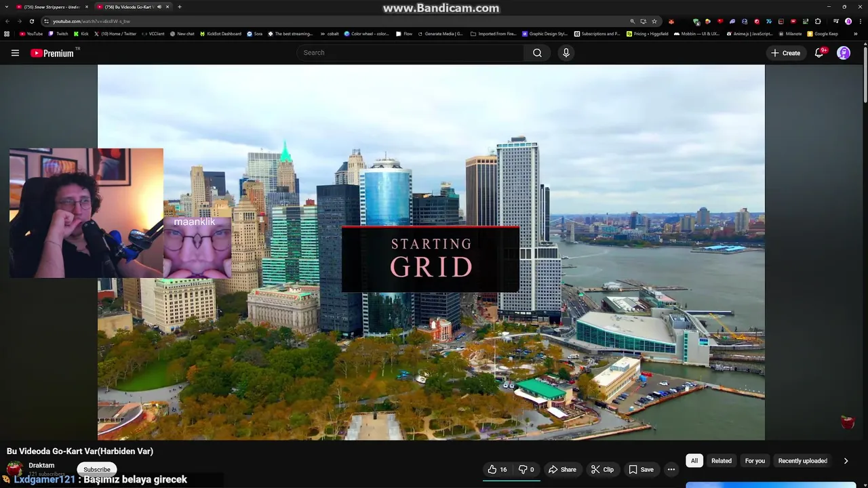Open the Color wheel bookmark

point(367,33)
